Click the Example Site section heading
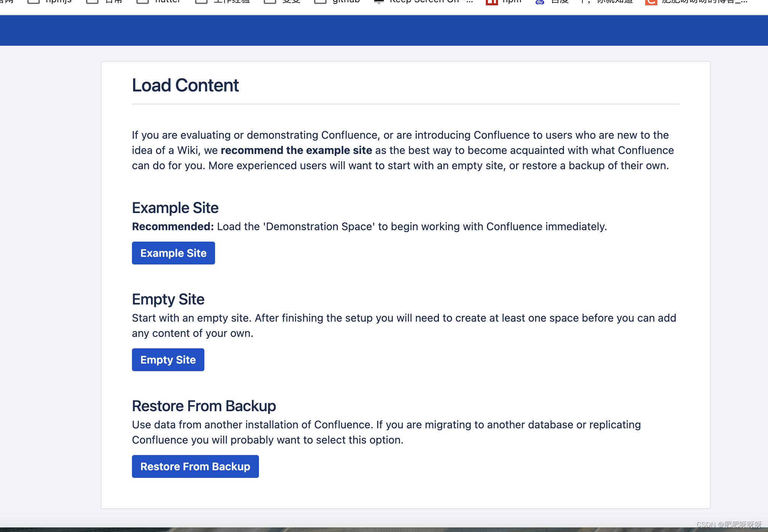Image resolution: width=768 pixels, height=532 pixels. pos(175,208)
